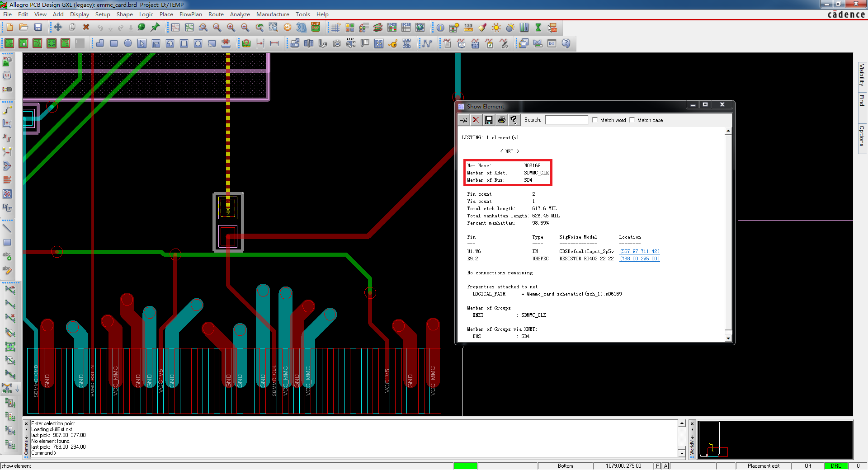This screenshot has width=868, height=470.
Task: Click the Zoom In magnifier icon
Action: pos(231,28)
